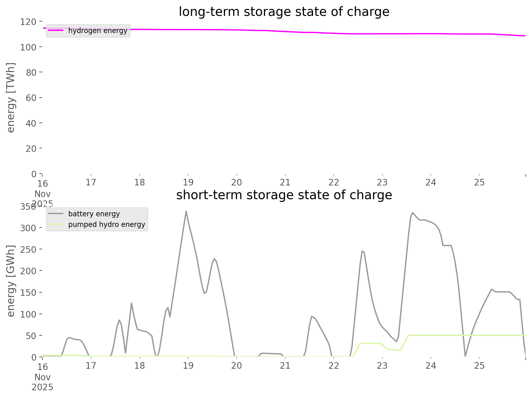Click date tick 19 on the long-term chart
This screenshot has height=398, width=532.
point(188,182)
